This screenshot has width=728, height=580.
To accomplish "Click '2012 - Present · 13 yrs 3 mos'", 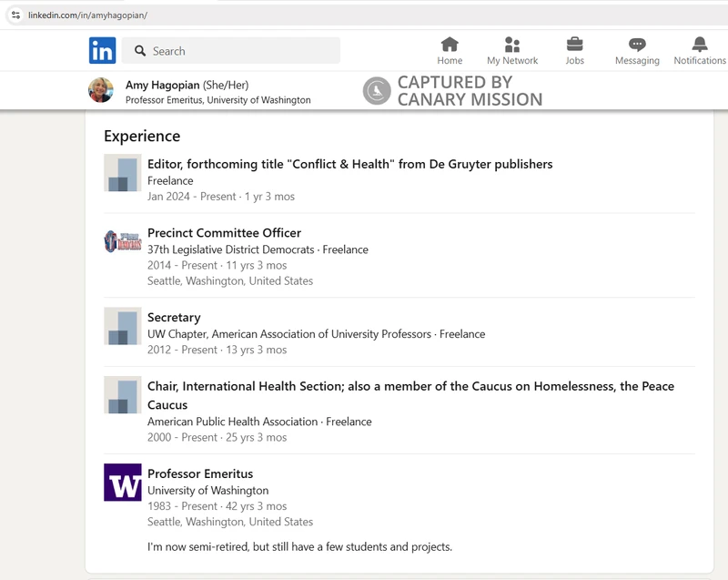I will pyautogui.click(x=217, y=350).
